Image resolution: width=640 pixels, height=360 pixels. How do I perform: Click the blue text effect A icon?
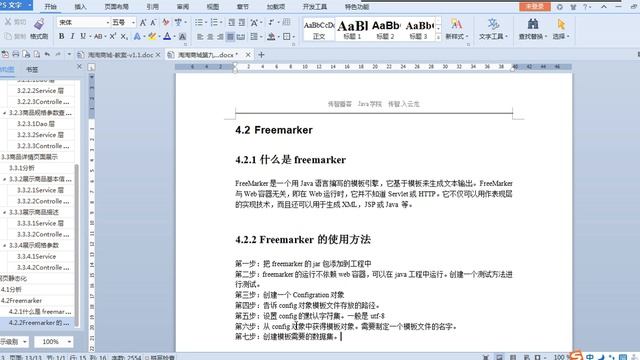coord(137,36)
